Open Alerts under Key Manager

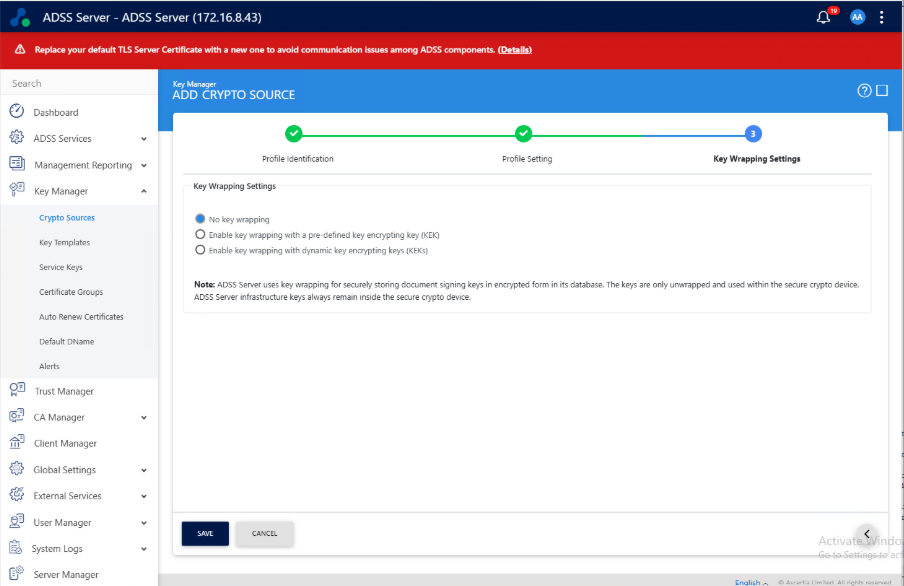tap(49, 366)
